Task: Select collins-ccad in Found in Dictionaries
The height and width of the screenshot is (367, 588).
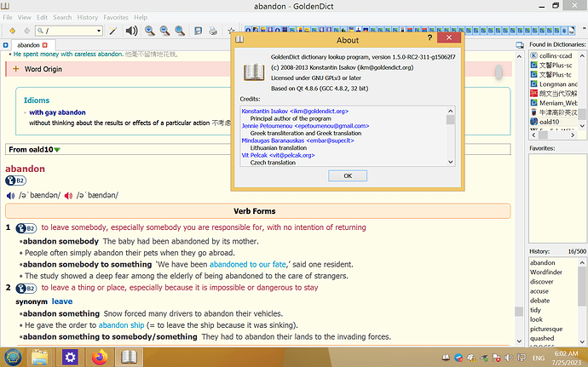Action: 556,56
